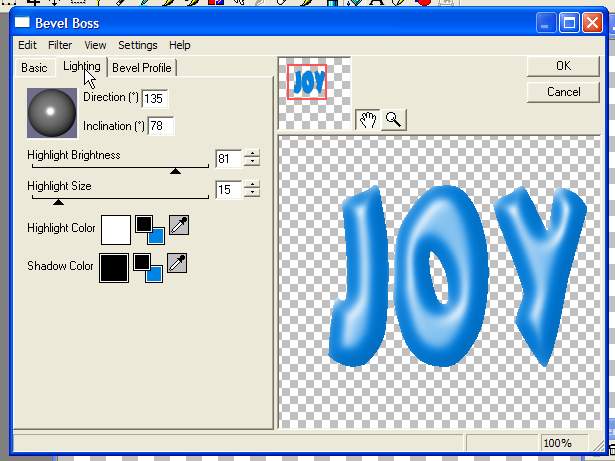Viewport: 615px width, 461px height.
Task: Click the Highlight Size value field
Action: click(228, 190)
